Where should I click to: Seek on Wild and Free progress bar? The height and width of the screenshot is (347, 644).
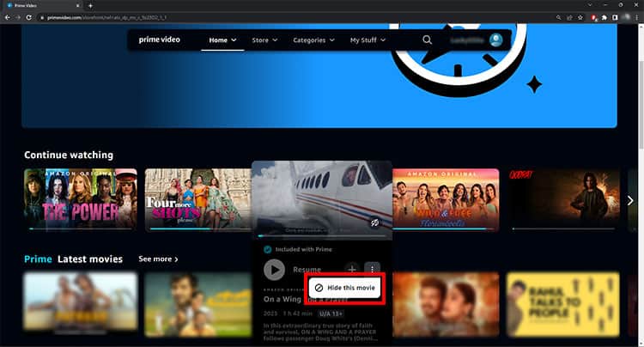tap(446, 228)
